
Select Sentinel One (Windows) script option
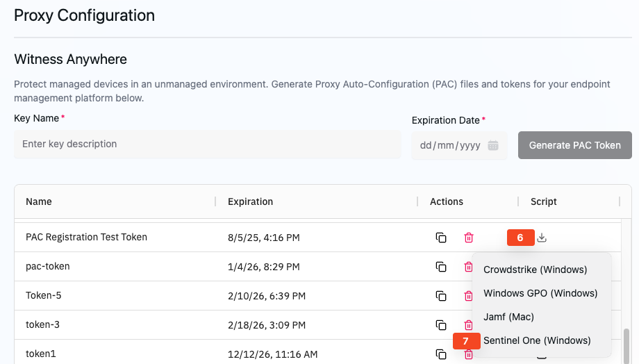click(x=537, y=340)
